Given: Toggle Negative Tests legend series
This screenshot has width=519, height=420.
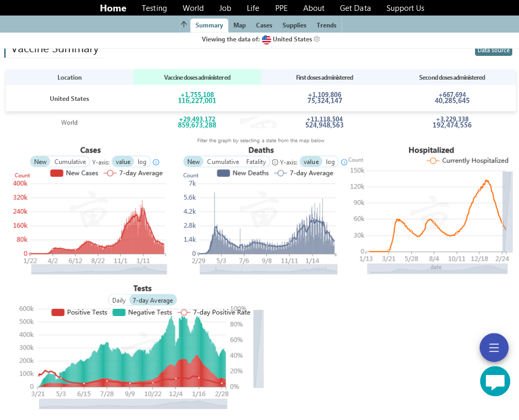Looking at the screenshot, I should pyautogui.click(x=142, y=312).
